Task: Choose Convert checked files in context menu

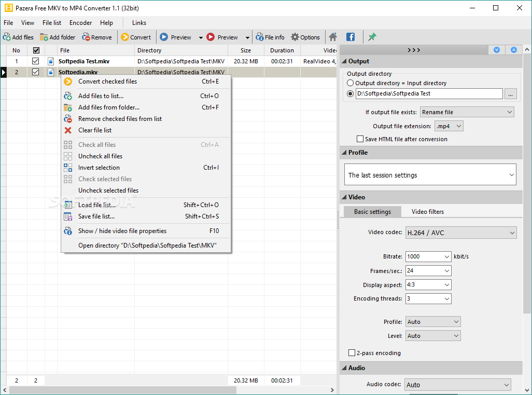Action: 146,81
